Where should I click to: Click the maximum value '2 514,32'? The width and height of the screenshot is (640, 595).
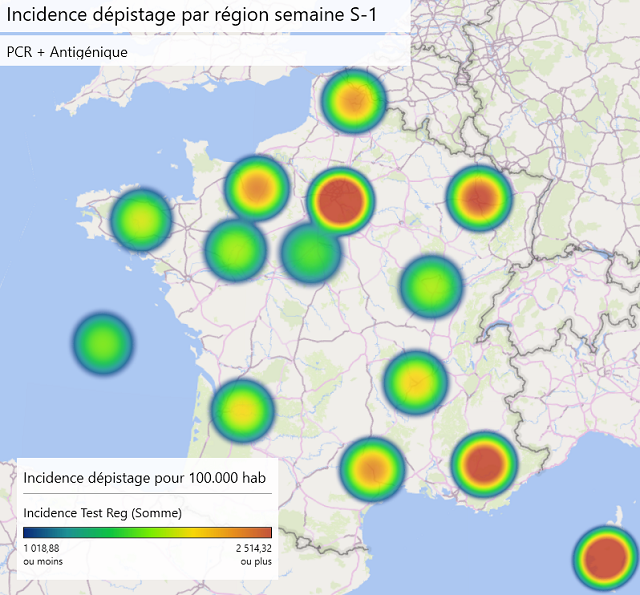point(253,548)
